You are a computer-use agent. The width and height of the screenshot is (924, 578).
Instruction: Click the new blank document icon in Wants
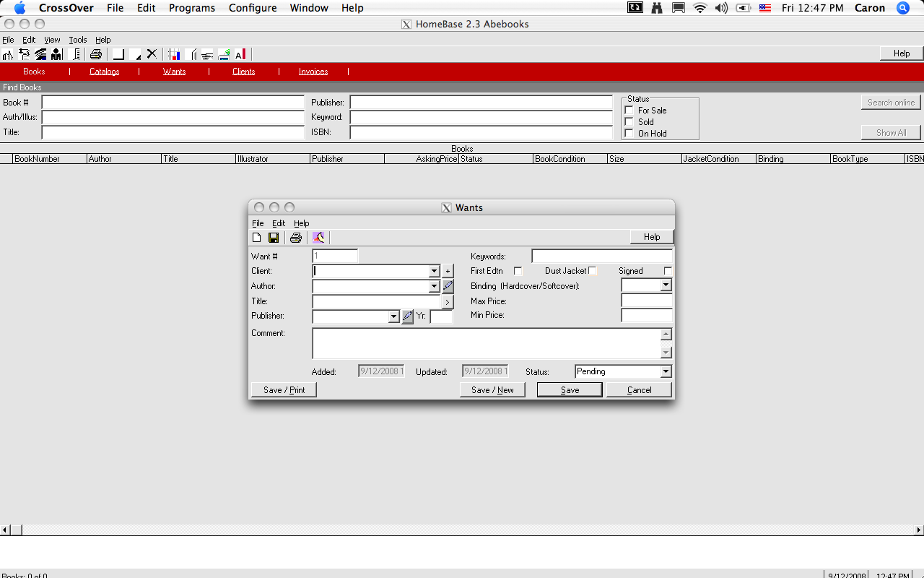pyautogui.click(x=256, y=237)
